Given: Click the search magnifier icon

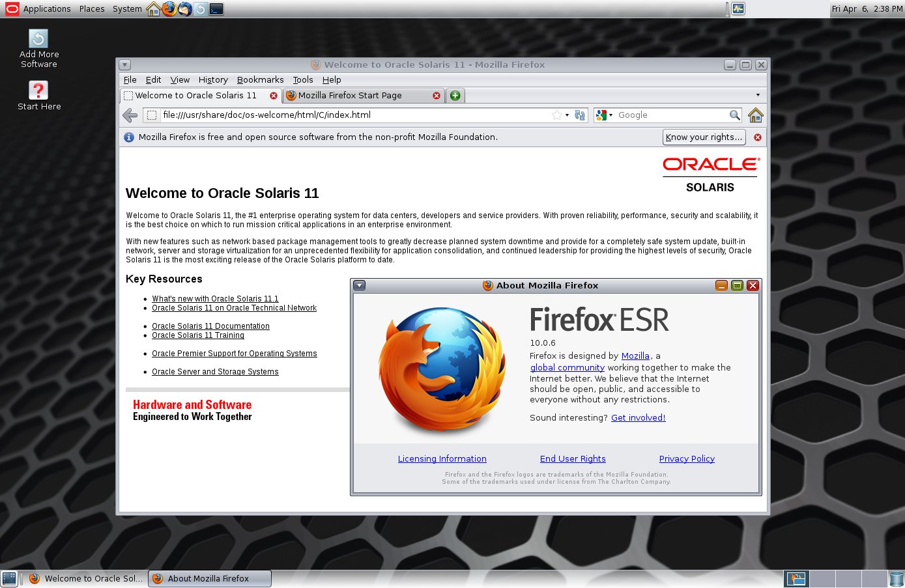Looking at the screenshot, I should tap(735, 115).
